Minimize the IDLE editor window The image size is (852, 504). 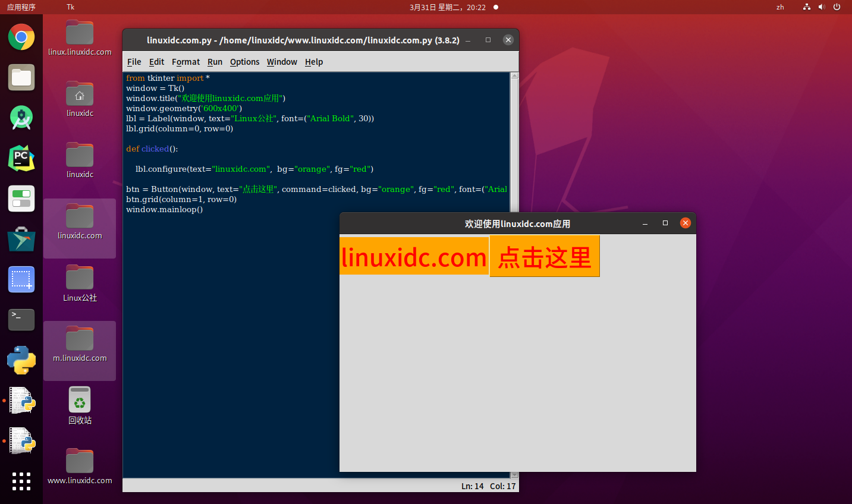click(x=468, y=40)
